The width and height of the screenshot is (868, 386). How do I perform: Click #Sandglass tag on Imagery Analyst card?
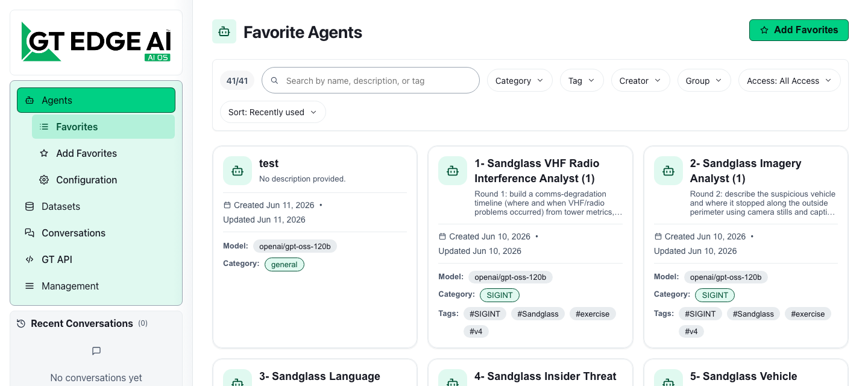tap(753, 314)
